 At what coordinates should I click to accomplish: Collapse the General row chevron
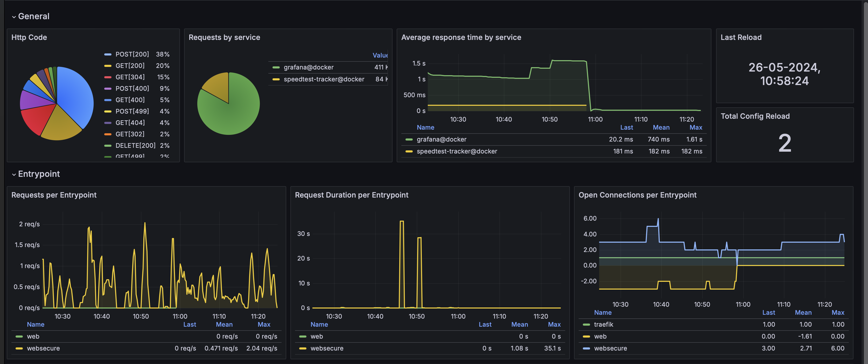click(x=14, y=17)
